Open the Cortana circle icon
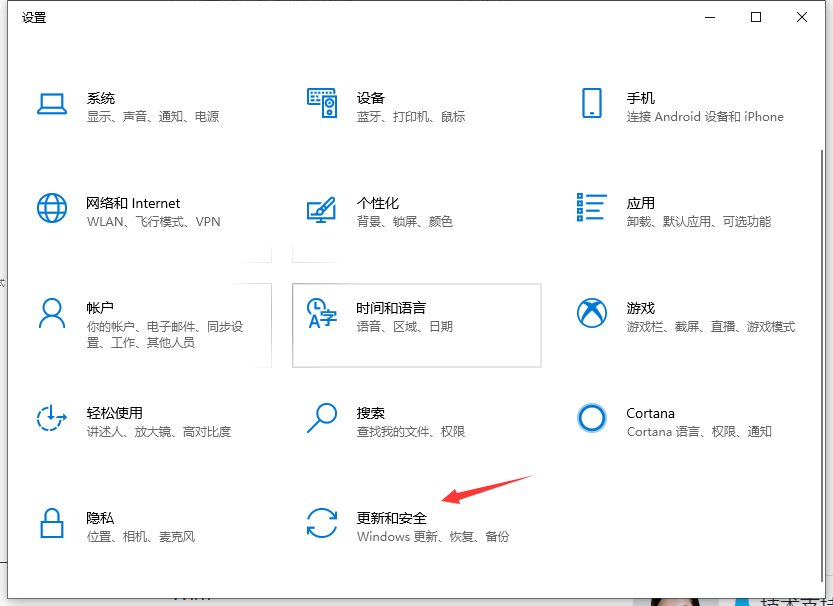833x606 pixels. coord(592,418)
